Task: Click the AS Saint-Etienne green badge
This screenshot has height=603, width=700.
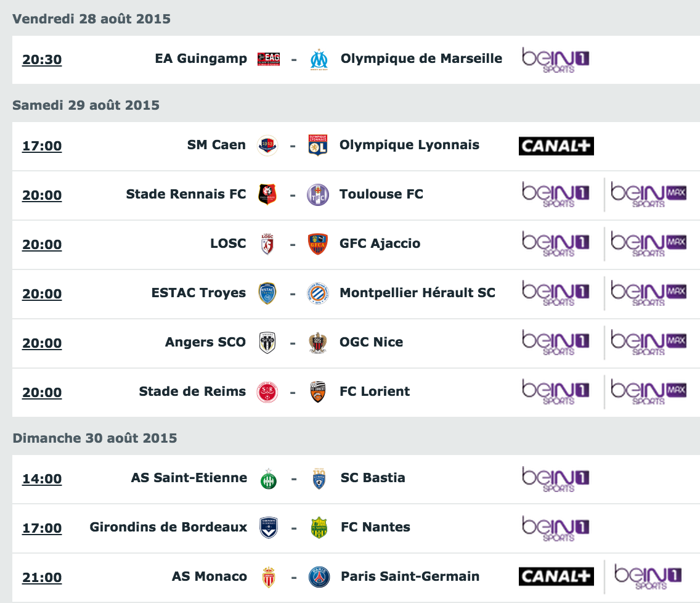Action: (x=268, y=479)
